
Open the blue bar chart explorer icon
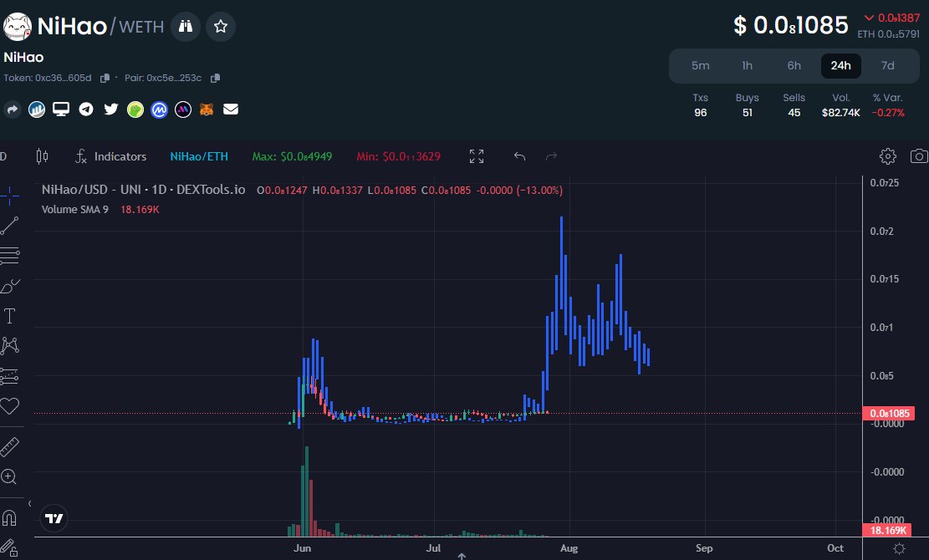37,109
